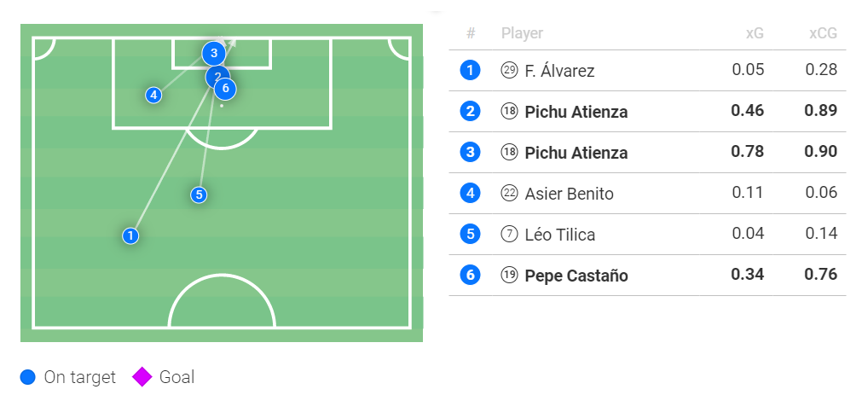Click the blue number 5 badge in table
Screen dimensions: 868x395
(469, 235)
